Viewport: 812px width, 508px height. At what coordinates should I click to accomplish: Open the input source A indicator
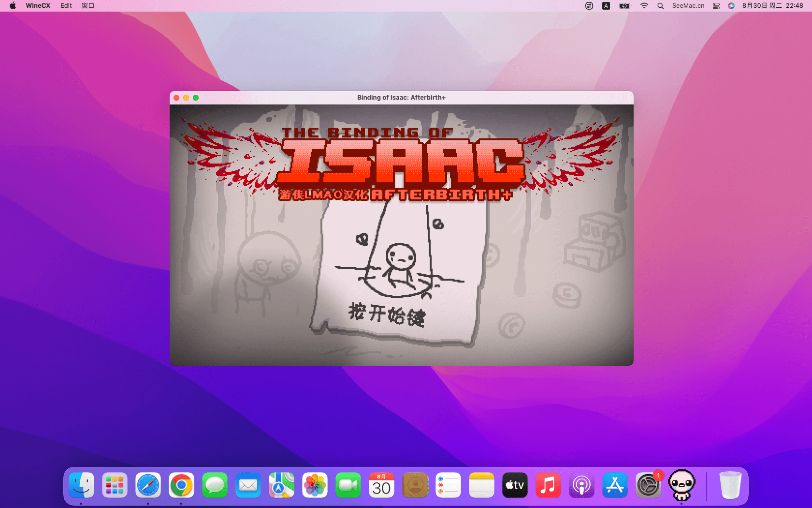click(x=606, y=6)
